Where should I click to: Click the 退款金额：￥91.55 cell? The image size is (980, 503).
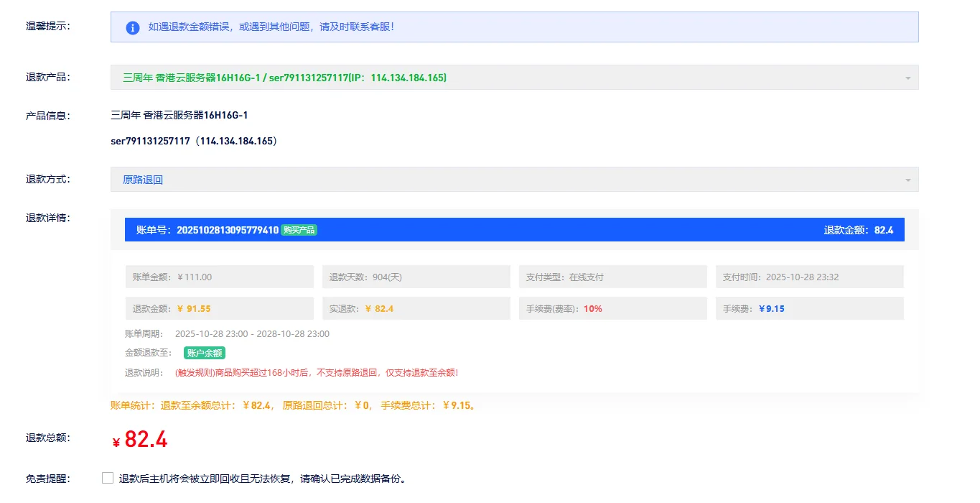tap(219, 308)
